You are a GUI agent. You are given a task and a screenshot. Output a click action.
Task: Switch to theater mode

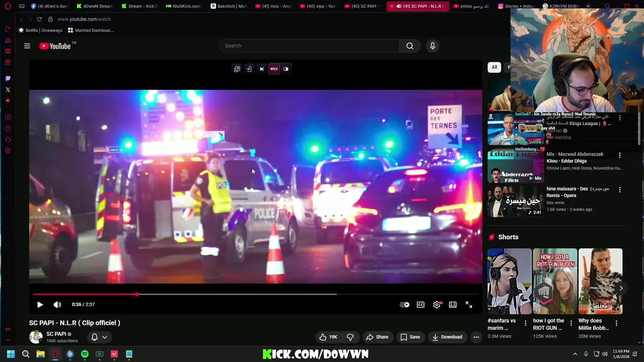click(x=453, y=304)
